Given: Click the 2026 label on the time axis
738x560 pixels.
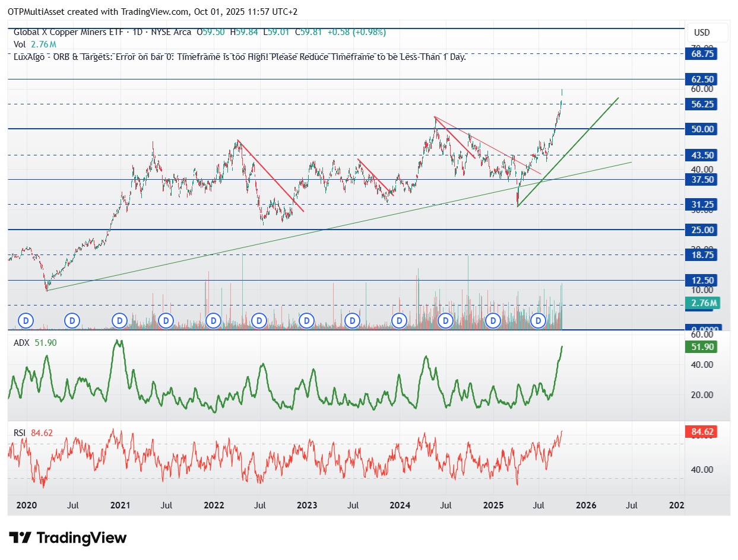Looking at the screenshot, I should coord(587,505).
